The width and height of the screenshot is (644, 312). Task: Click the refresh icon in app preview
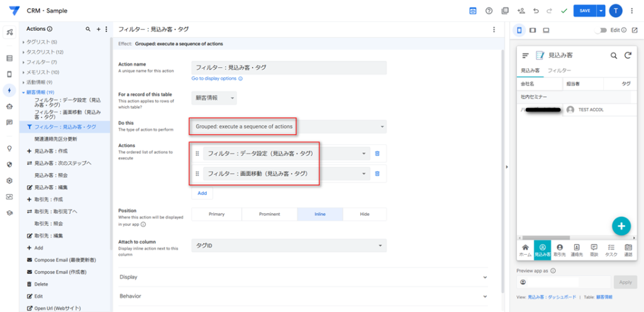[627, 55]
